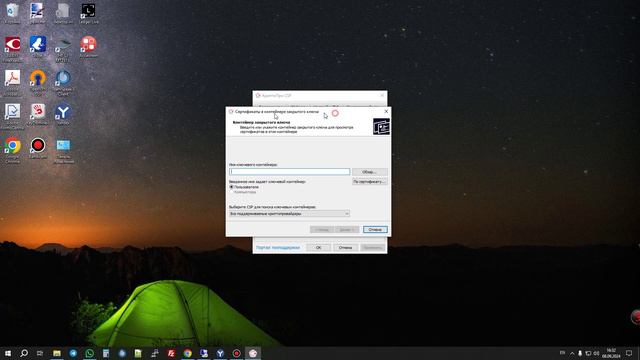
Task: Open the notification center icon
Action: [629, 353]
